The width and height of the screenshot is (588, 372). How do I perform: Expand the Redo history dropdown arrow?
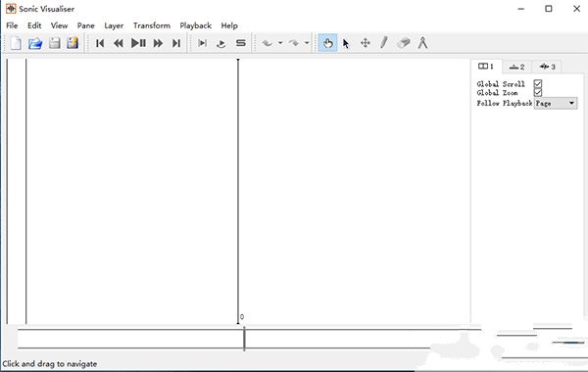tap(307, 43)
